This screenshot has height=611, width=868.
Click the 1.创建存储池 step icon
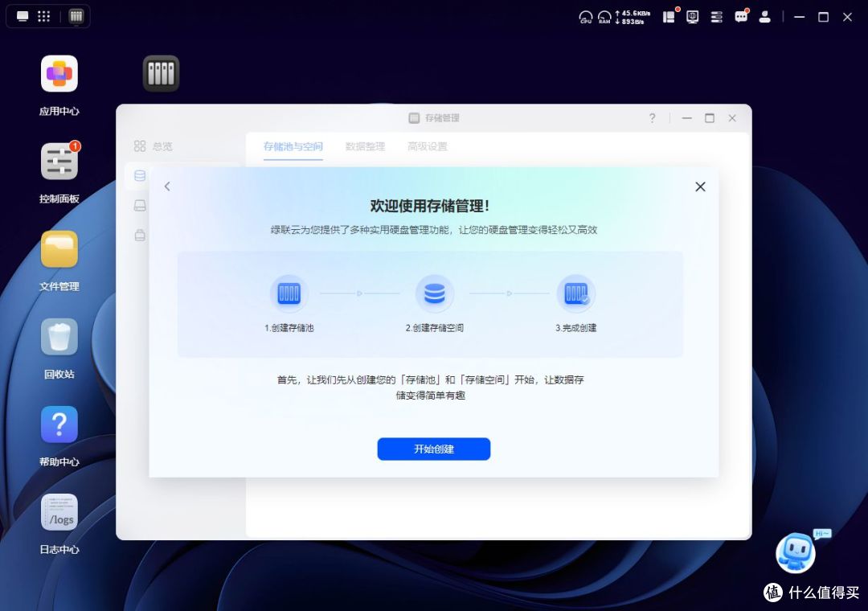(x=289, y=293)
